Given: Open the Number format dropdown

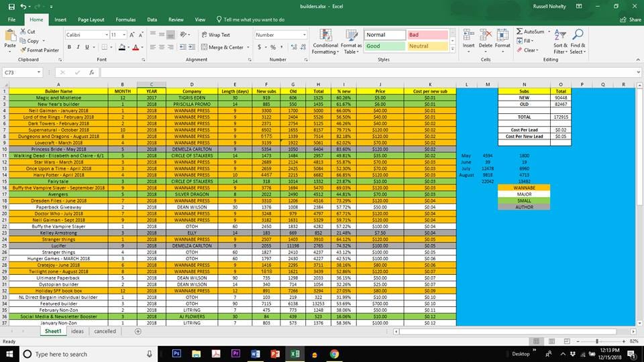Looking at the screenshot, I should [305, 35].
